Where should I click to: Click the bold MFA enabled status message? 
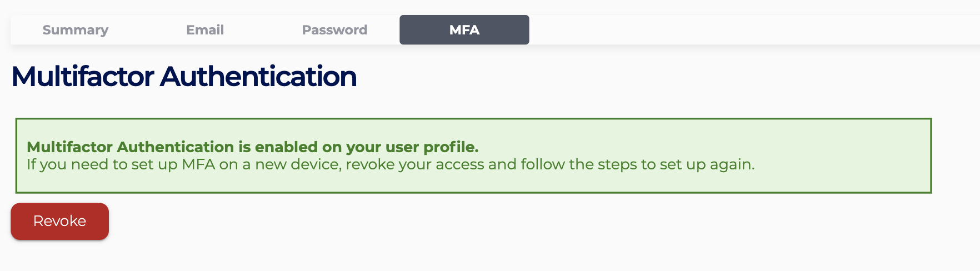[252, 147]
